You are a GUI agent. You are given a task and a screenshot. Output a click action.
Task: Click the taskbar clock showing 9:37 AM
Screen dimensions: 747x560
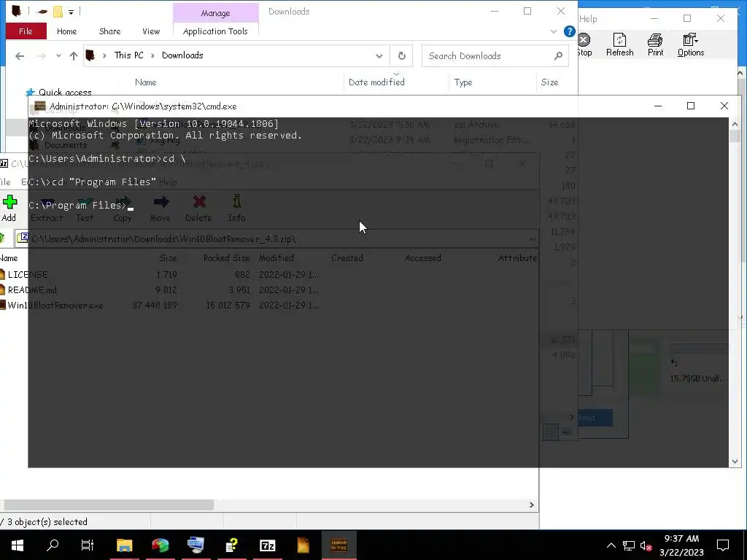[x=682, y=545]
